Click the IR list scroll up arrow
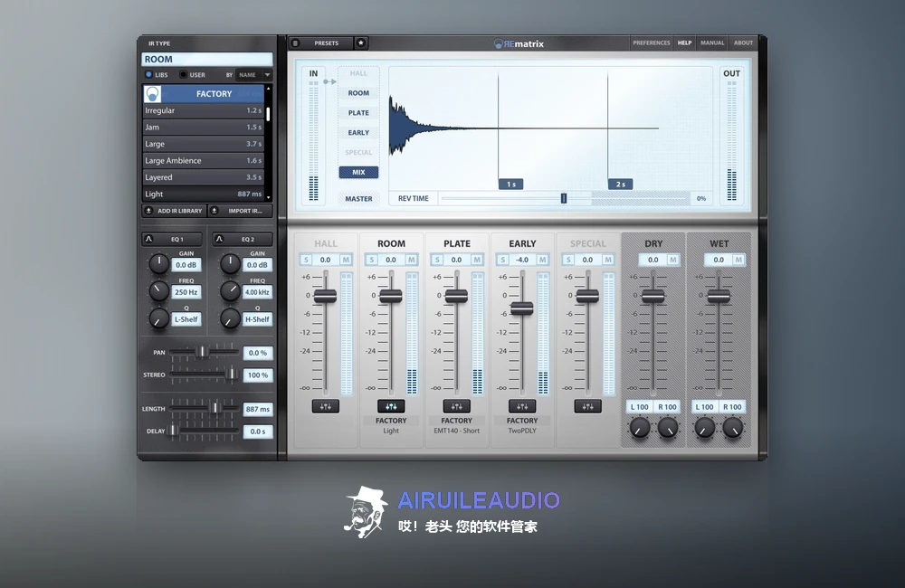The width and height of the screenshot is (905, 588). pos(269,89)
